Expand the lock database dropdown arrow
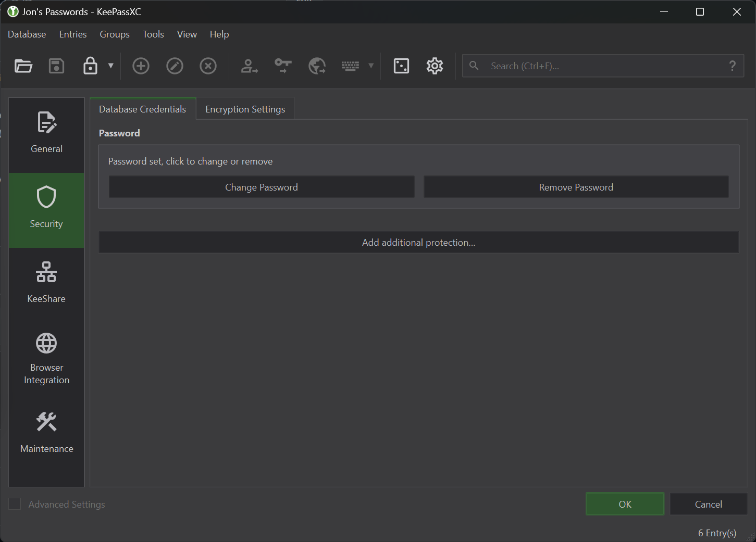The height and width of the screenshot is (542, 756). pos(110,66)
